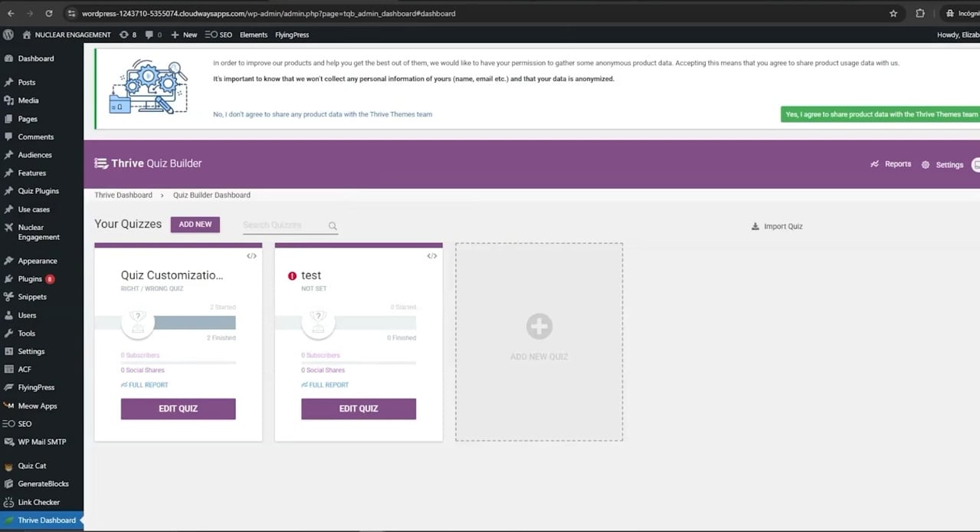Decline sharing product data link
Image resolution: width=980 pixels, height=532 pixels.
(323, 114)
